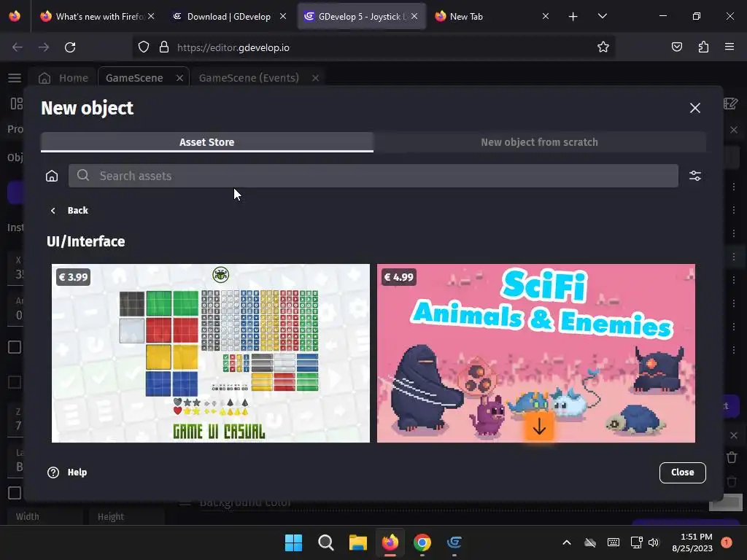Switch to GameScene (Events) tab
Viewport: 747px width, 560px height.
pyautogui.click(x=249, y=78)
